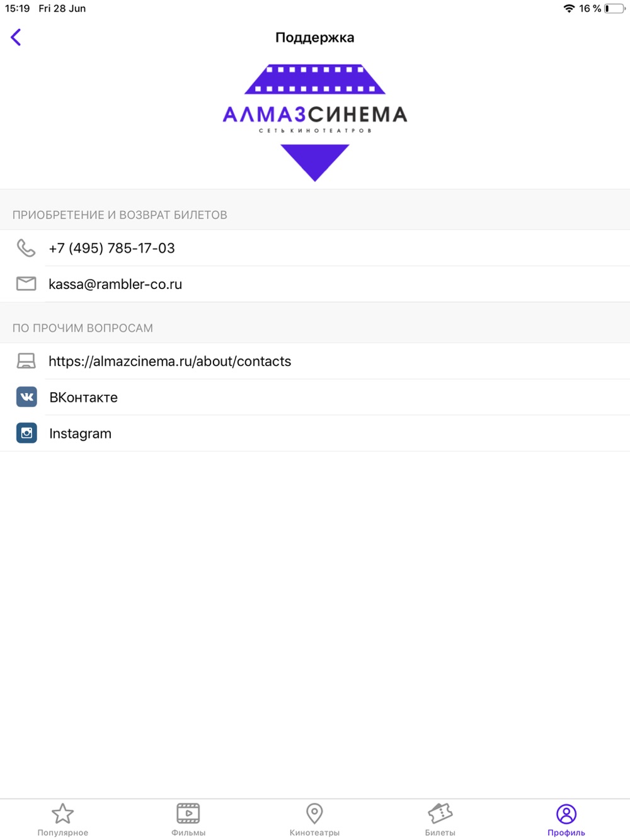Tap the Профиль person icon
Screen dimensions: 630x840
[566, 814]
